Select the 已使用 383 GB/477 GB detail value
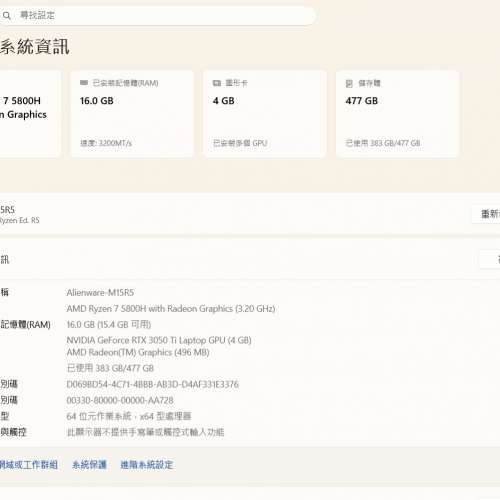Viewport: 500px width, 500px height. (x=110, y=368)
